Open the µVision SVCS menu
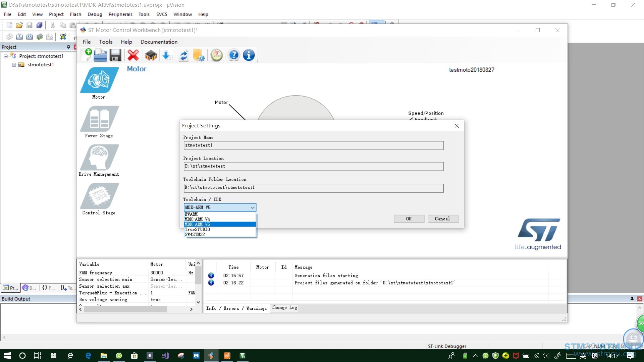Screen dimensions: 644x362 [x=162, y=14]
